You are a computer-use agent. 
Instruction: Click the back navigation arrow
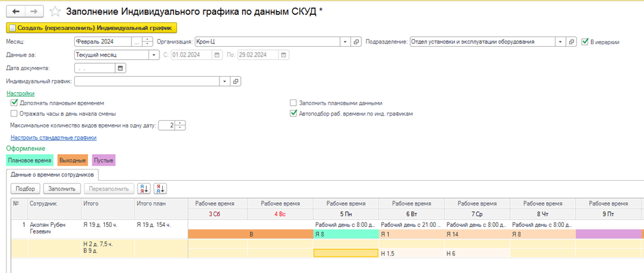(x=15, y=11)
